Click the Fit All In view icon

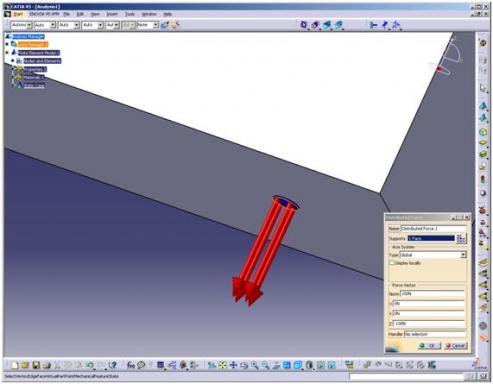coord(222,365)
